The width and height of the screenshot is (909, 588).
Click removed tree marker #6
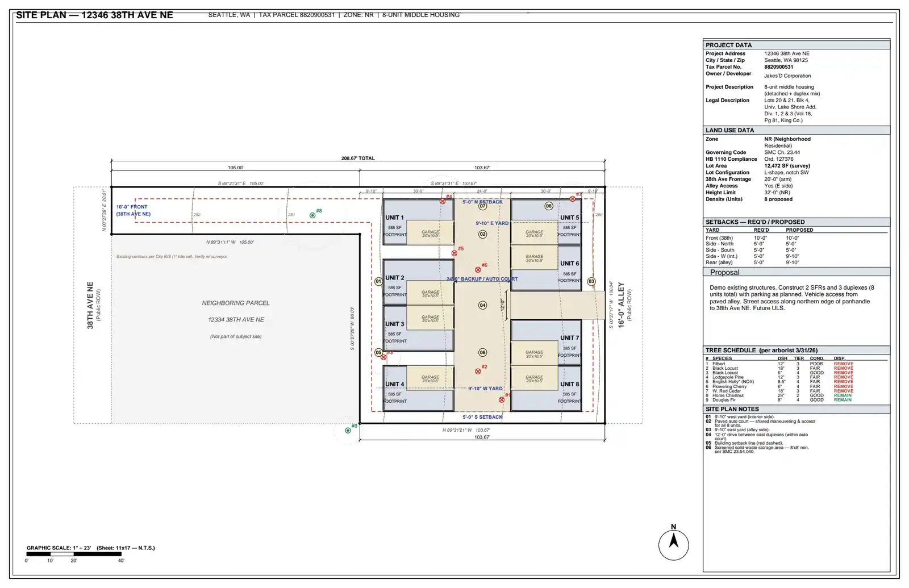(478, 270)
